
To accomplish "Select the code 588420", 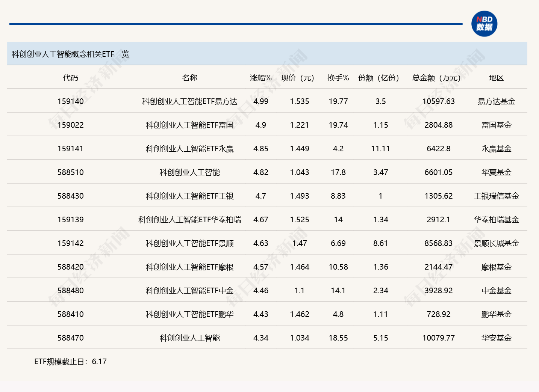I will coord(71,267).
